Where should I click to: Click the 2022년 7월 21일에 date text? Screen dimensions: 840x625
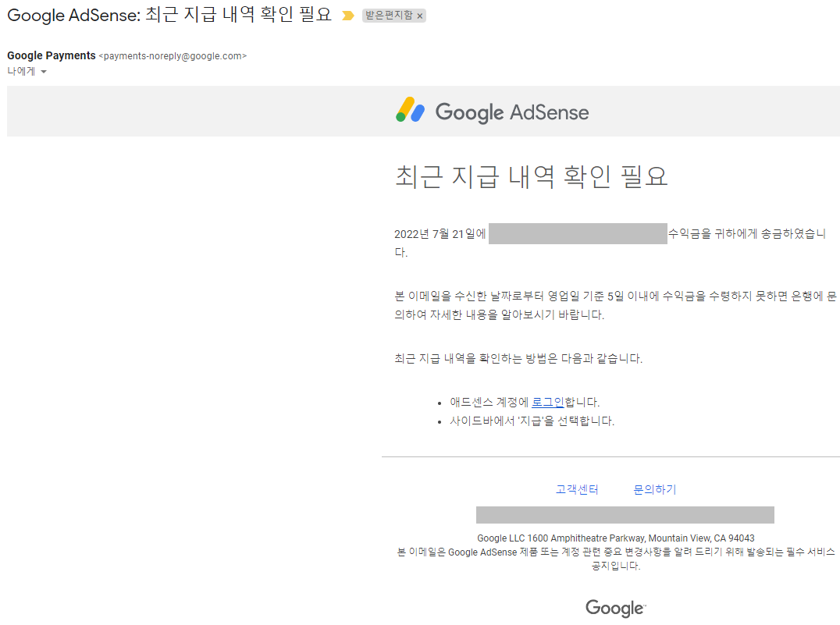click(x=440, y=234)
